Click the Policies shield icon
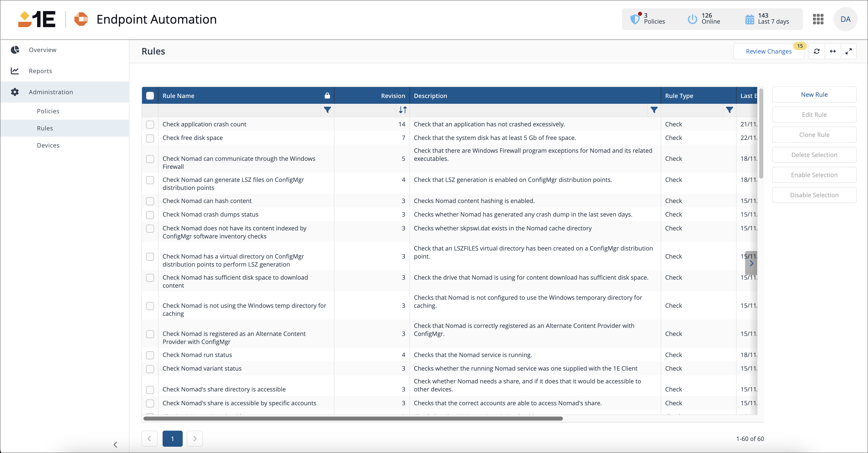Viewport: 868px width, 453px height. click(x=635, y=19)
